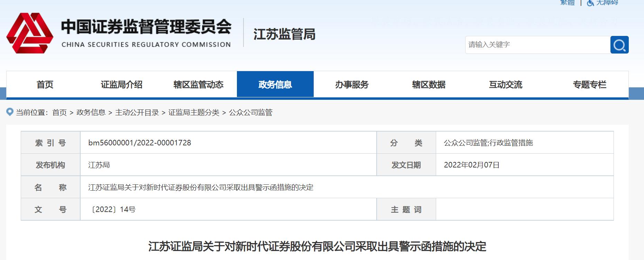Open the 首页 navigation tab
Image resolution: width=644 pixels, height=260 pixels.
[45, 85]
